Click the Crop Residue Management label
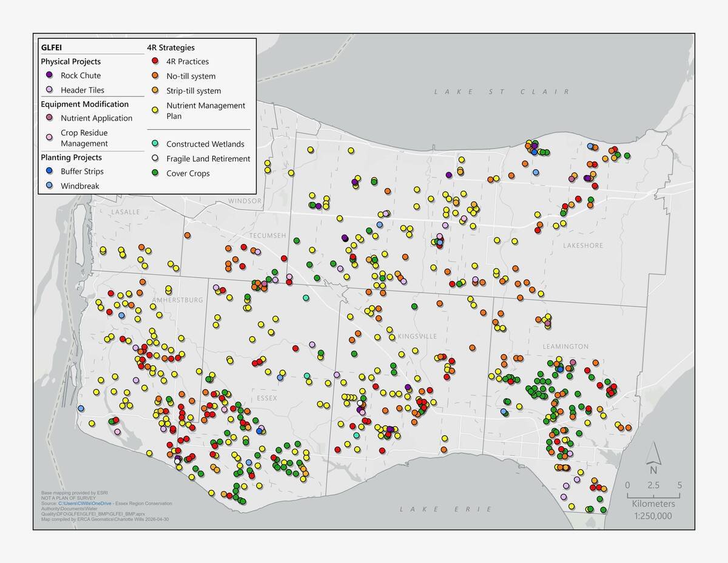Image resolution: width=728 pixels, height=563 pixels. tap(84, 138)
